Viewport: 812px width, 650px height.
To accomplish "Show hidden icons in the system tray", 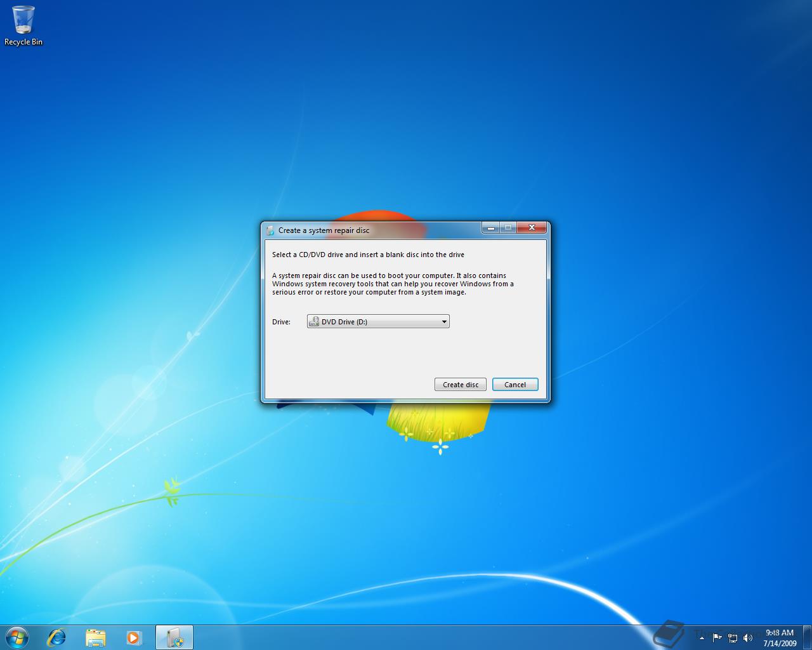I will pyautogui.click(x=702, y=638).
